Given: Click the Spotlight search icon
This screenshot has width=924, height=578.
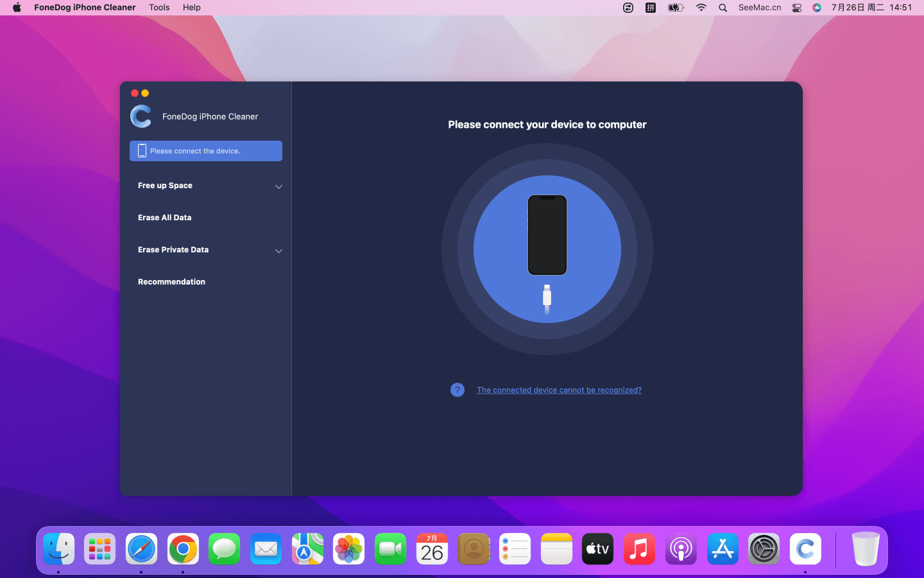Looking at the screenshot, I should [x=723, y=8].
